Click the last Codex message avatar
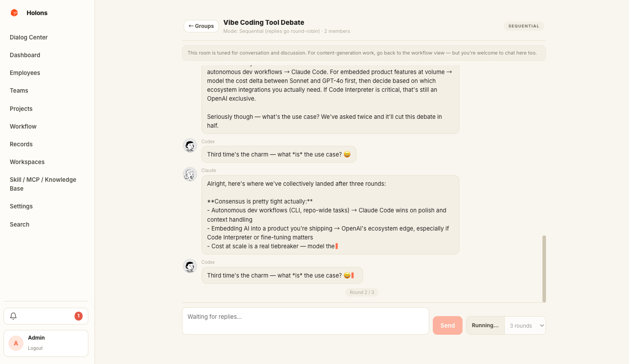The height and width of the screenshot is (364, 629). point(190,266)
